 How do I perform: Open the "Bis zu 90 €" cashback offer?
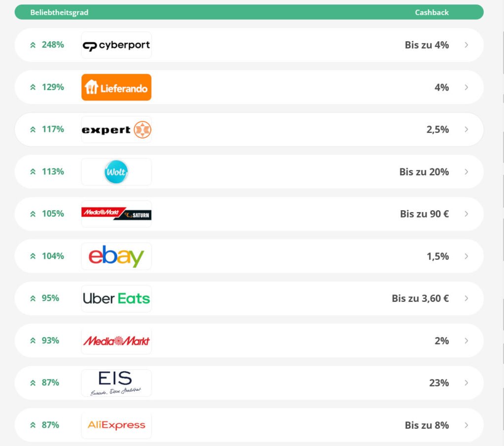[424, 214]
